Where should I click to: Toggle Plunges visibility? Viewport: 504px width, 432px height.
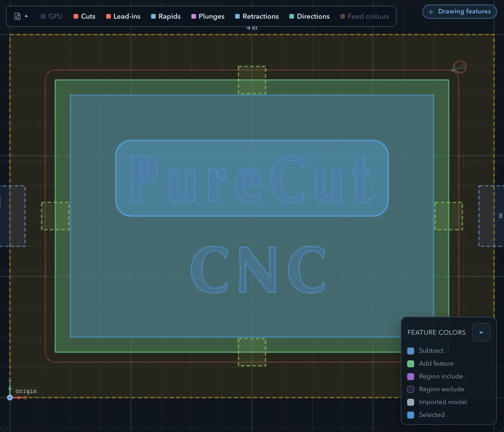(x=208, y=16)
